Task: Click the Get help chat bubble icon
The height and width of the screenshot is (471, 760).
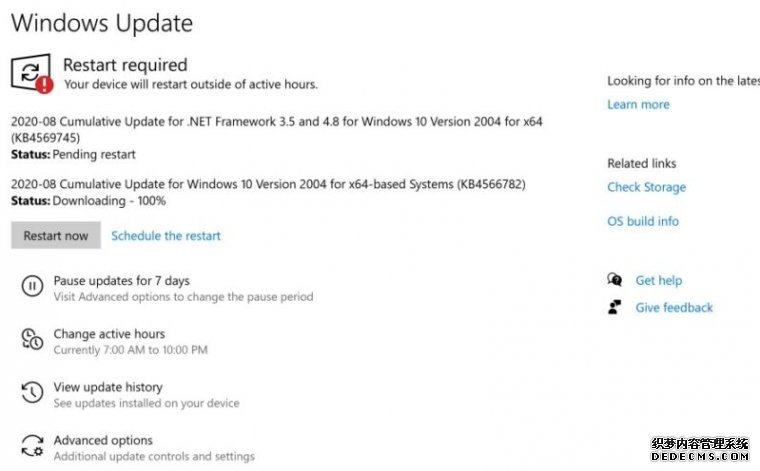Action: (x=614, y=280)
